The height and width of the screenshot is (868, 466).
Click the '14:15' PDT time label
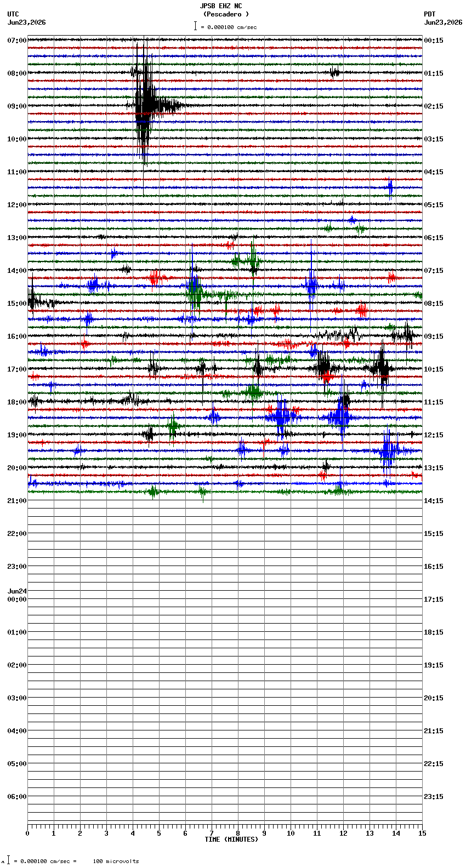tap(434, 501)
